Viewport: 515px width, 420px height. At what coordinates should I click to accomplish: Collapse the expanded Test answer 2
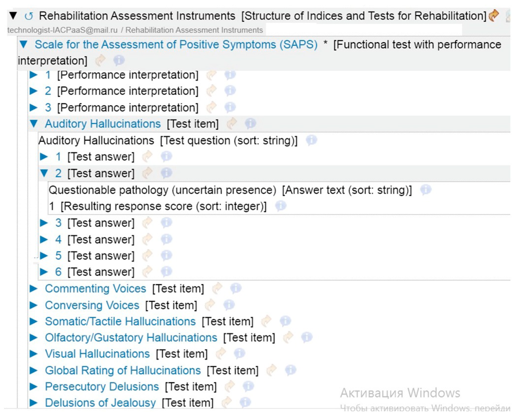pos(44,173)
